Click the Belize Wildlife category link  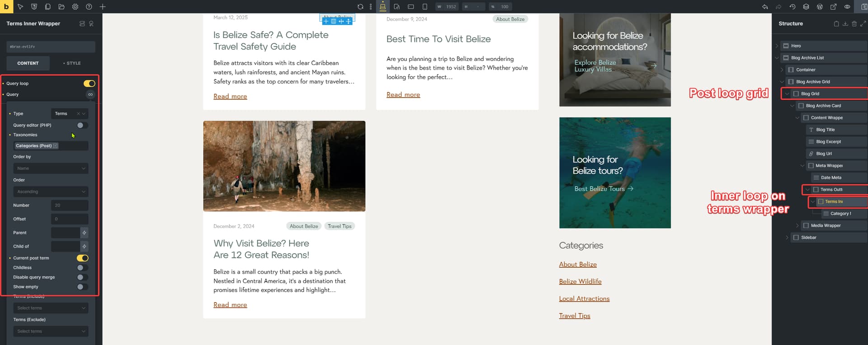pos(580,281)
